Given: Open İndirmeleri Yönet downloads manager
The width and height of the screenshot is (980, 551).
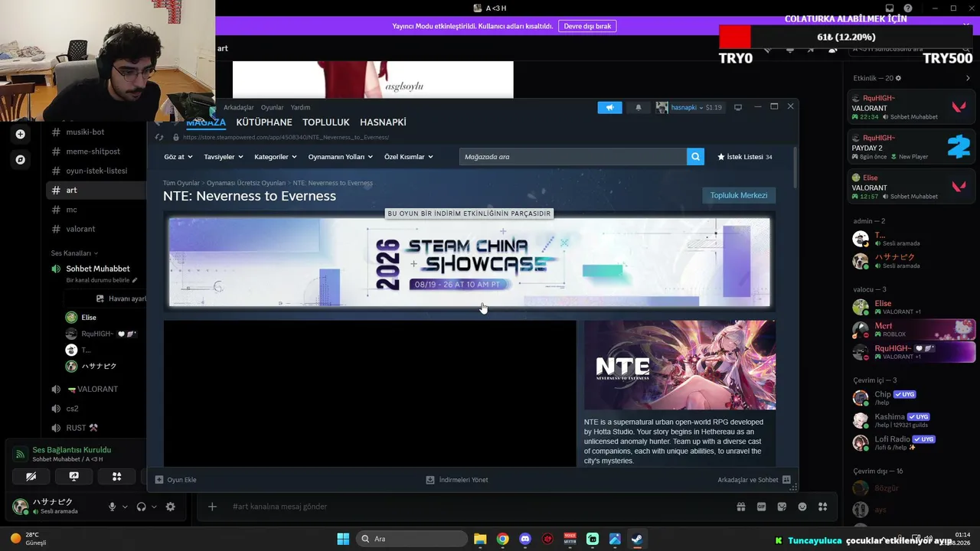Looking at the screenshot, I should tap(457, 480).
